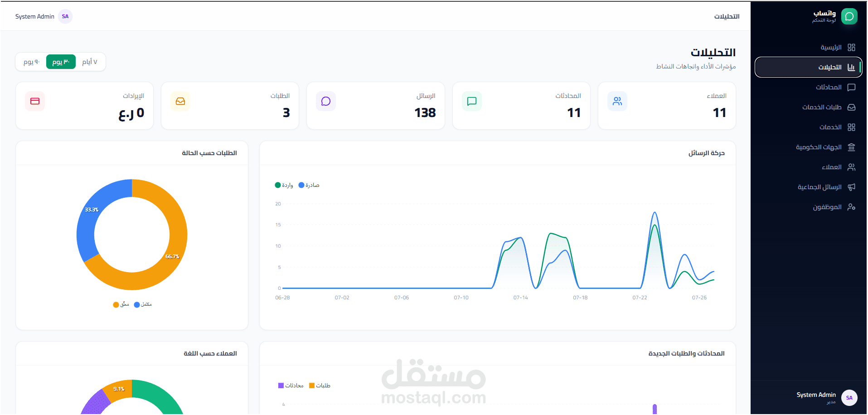This screenshot has width=868, height=415.
Task: Click the الرسائل value 138
Action: coord(425,112)
